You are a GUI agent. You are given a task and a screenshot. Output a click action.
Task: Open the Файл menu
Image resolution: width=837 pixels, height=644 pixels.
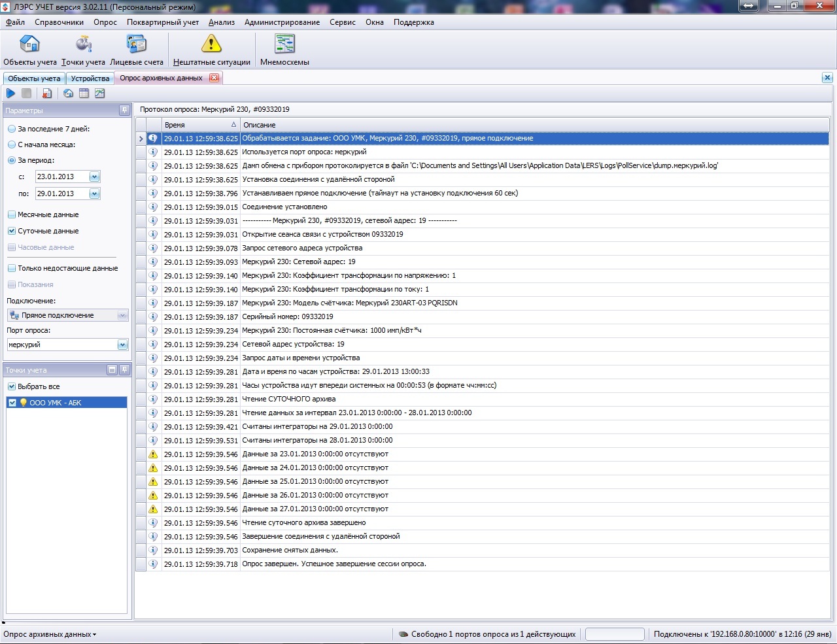[15, 22]
